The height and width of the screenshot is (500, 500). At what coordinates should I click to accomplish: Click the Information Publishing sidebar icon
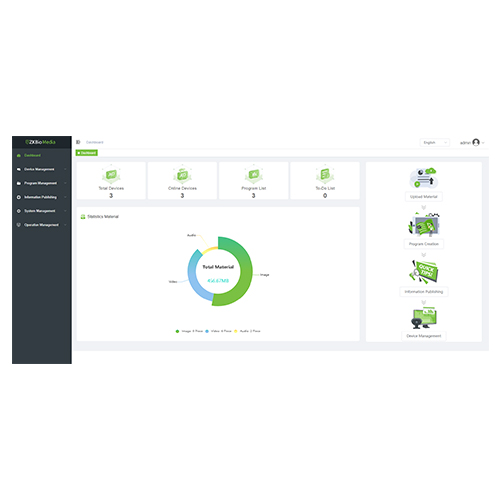(x=19, y=197)
